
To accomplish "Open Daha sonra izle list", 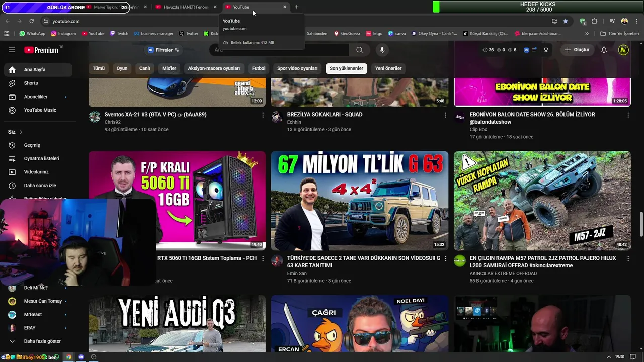I will [x=38, y=186].
